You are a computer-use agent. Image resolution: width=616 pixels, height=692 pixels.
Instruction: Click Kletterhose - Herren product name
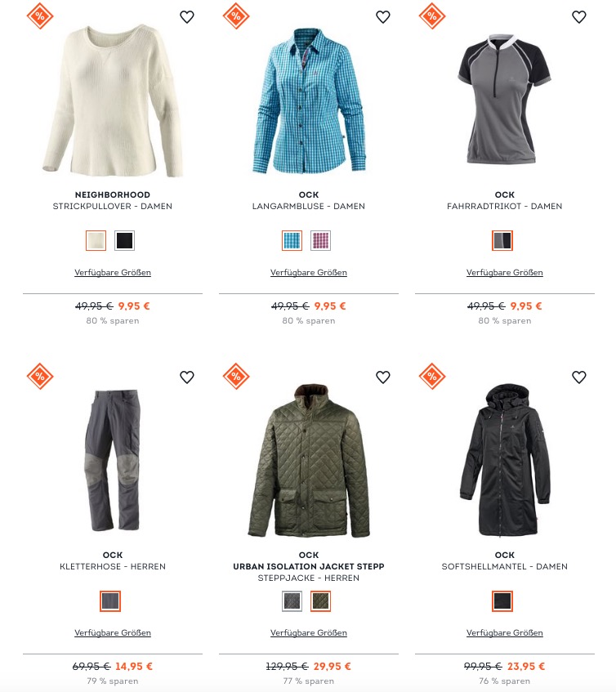[113, 567]
